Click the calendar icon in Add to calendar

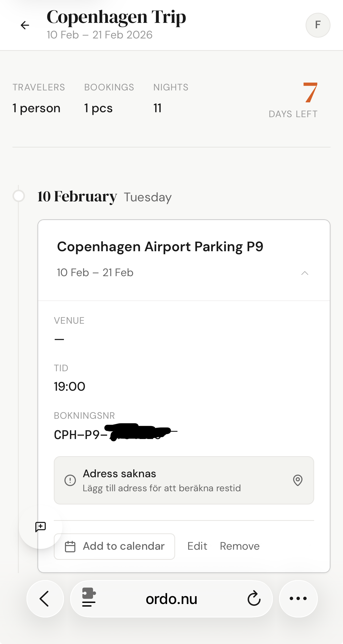click(x=70, y=546)
